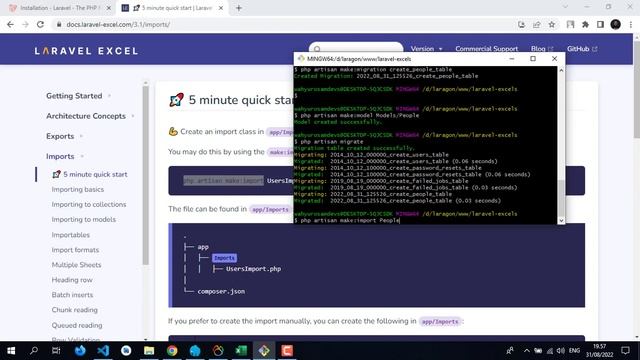Collapse the Imports section
Viewport: 640px width, 360px height.
tap(64, 156)
